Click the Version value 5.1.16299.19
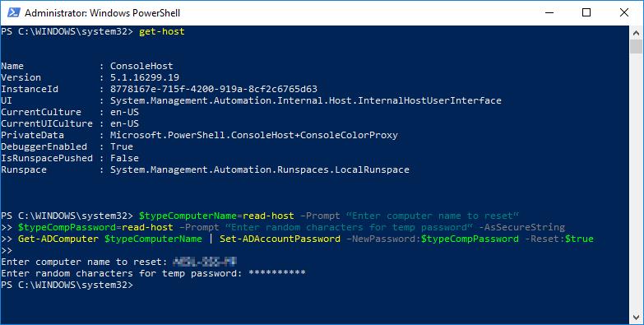 (x=145, y=77)
